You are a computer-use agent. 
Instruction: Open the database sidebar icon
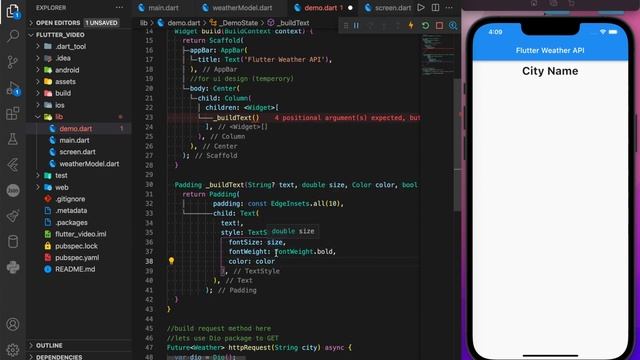[x=13, y=242]
